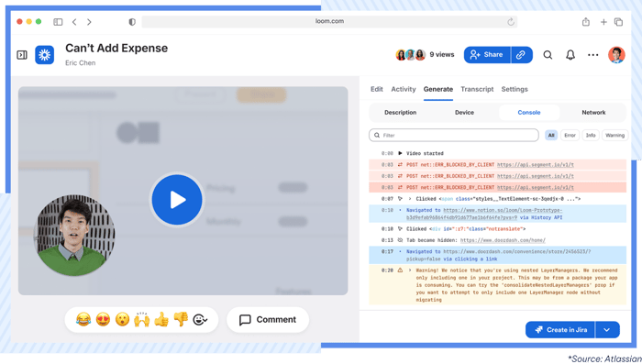
Task: Toggle the browser sidebar icon
Action: [x=58, y=22]
